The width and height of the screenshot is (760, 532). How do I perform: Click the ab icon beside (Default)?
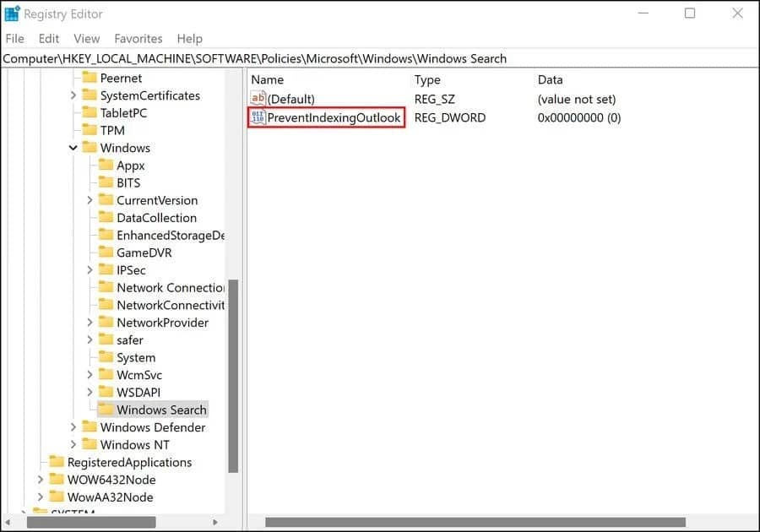(x=258, y=99)
